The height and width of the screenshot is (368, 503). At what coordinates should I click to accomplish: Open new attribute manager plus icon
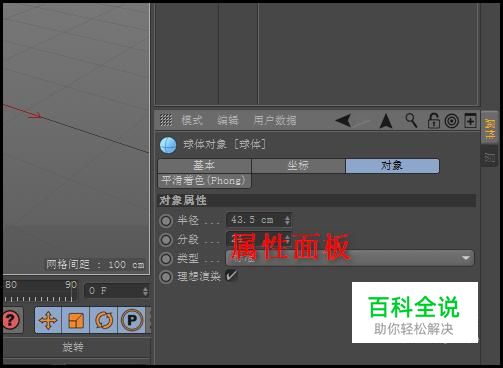[470, 120]
